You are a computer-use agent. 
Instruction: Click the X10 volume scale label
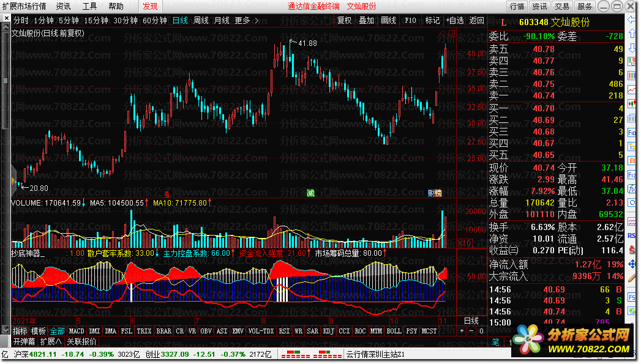click(464, 243)
